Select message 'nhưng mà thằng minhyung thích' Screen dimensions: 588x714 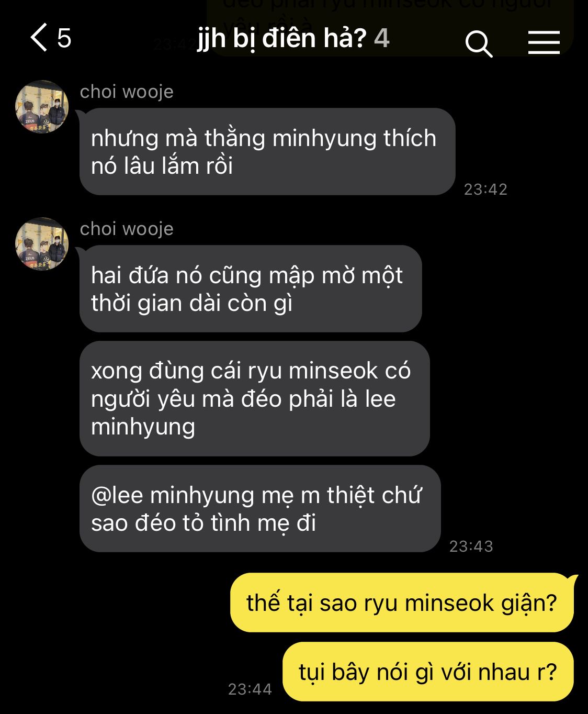point(267,152)
